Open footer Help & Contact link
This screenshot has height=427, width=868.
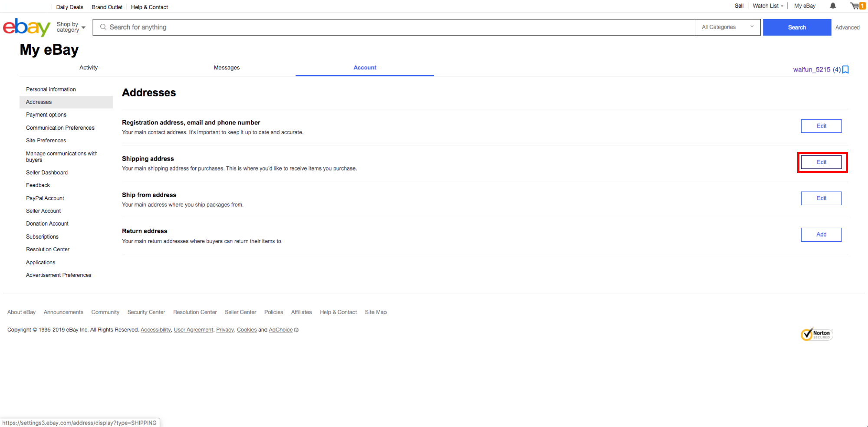coord(338,312)
